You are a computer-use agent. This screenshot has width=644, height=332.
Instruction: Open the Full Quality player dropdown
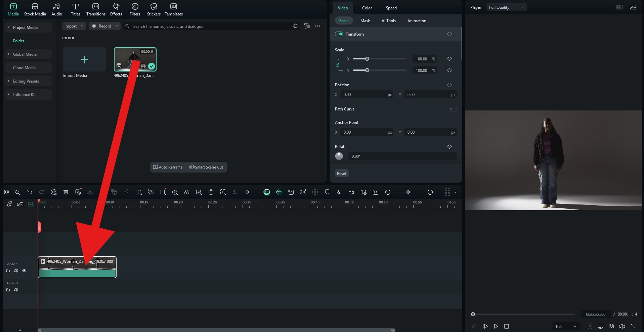point(506,7)
